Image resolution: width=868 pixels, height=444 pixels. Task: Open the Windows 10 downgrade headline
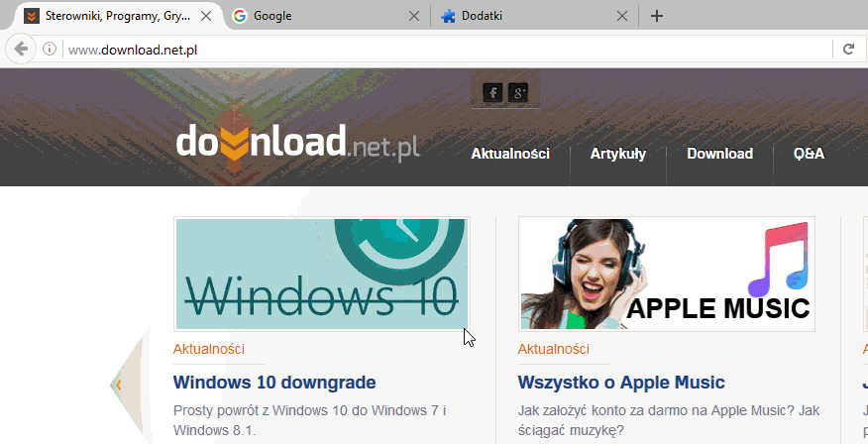click(x=274, y=382)
